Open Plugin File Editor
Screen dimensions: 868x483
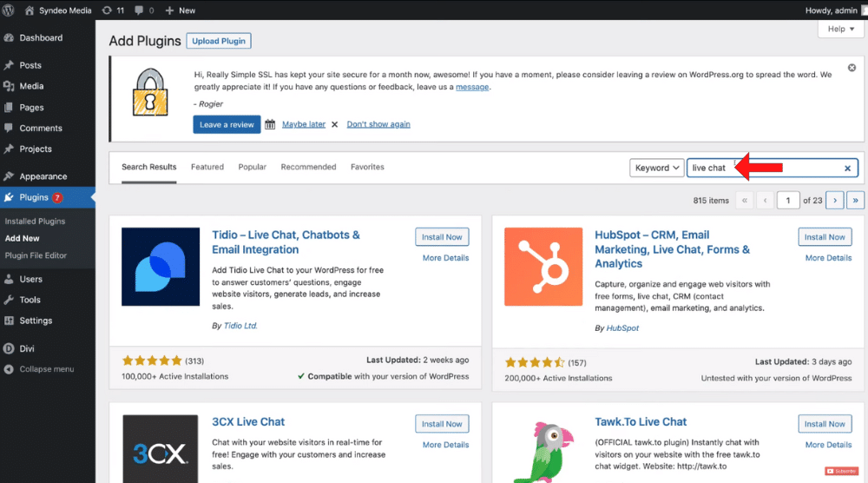pos(36,255)
